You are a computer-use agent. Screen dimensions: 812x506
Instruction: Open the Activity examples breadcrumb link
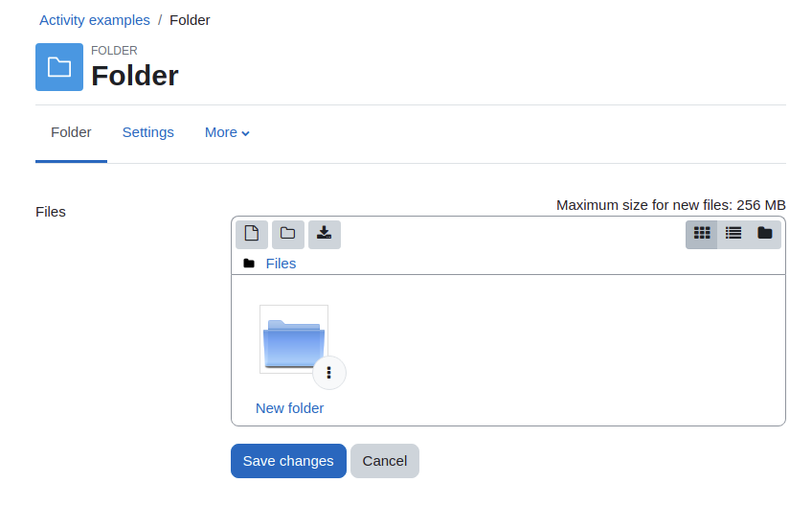tap(94, 20)
